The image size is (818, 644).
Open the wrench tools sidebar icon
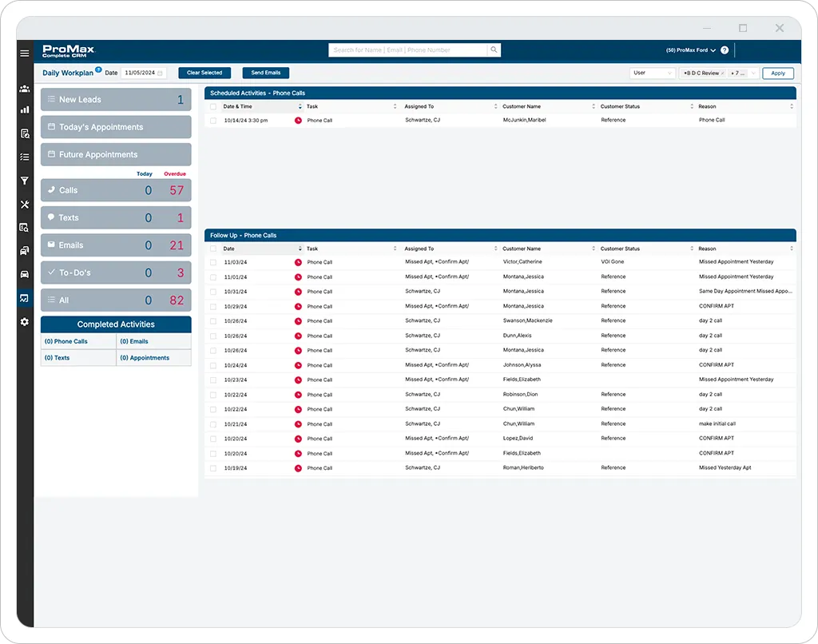25,205
